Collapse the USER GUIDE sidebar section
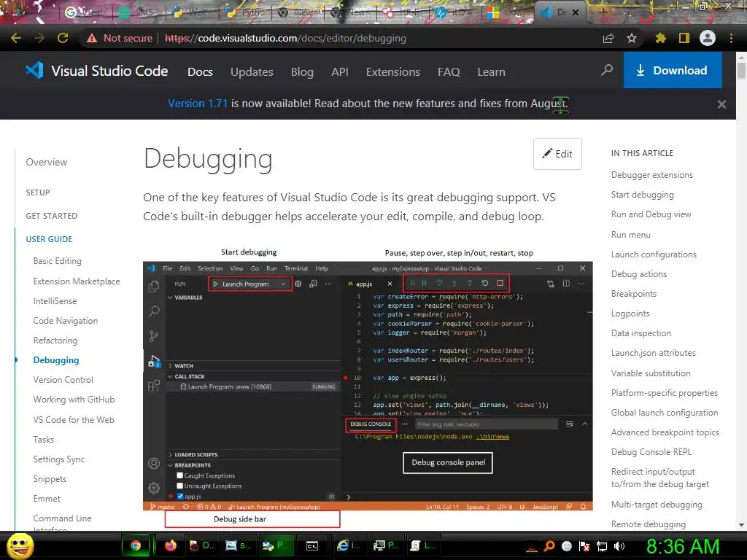Image resolution: width=747 pixels, height=560 pixels. coord(49,239)
